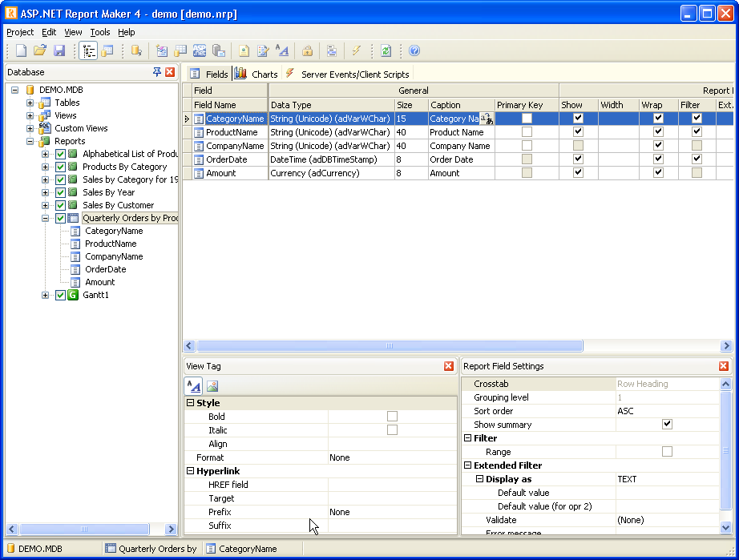The image size is (739, 560).
Task: Click the checklist settings toolbar icon
Action: [162, 50]
